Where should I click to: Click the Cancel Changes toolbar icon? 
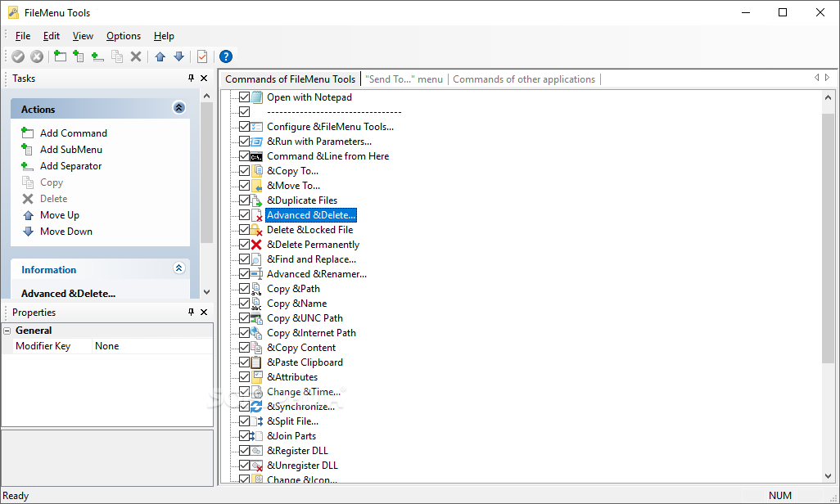[x=37, y=56]
